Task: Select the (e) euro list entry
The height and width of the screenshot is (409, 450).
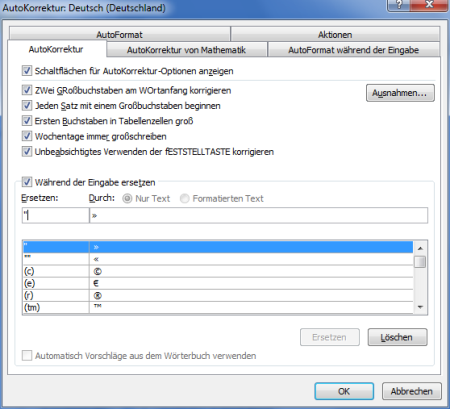Action: pyautogui.click(x=218, y=283)
